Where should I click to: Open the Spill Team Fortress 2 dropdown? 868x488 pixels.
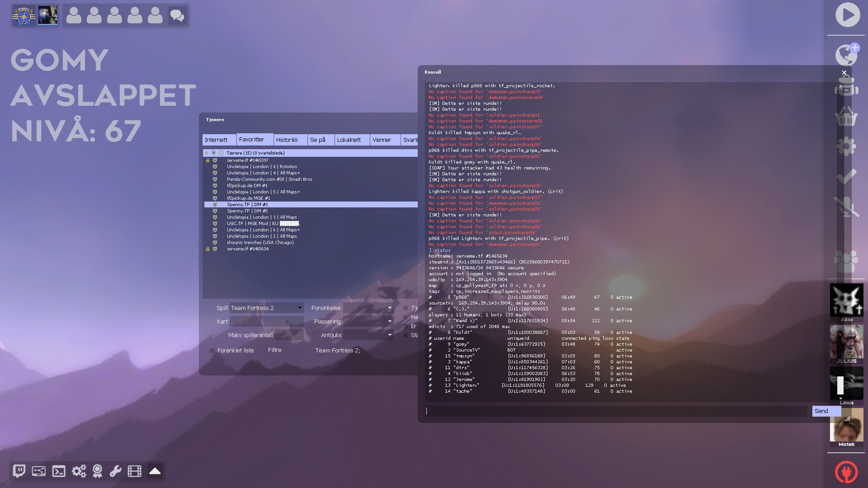(266, 308)
